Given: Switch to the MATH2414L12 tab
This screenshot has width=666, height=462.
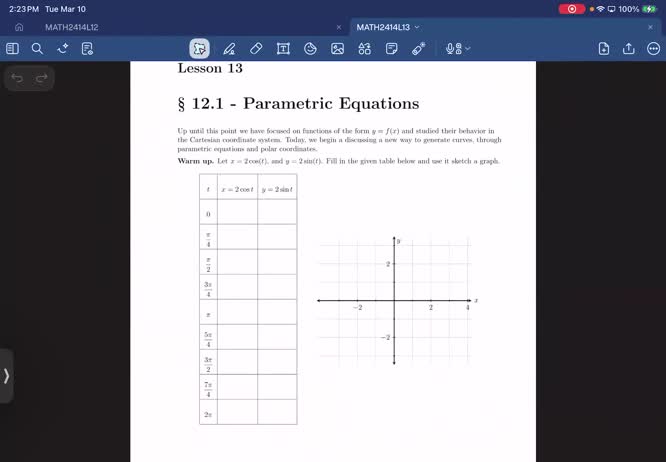Looking at the screenshot, I should click(71, 27).
